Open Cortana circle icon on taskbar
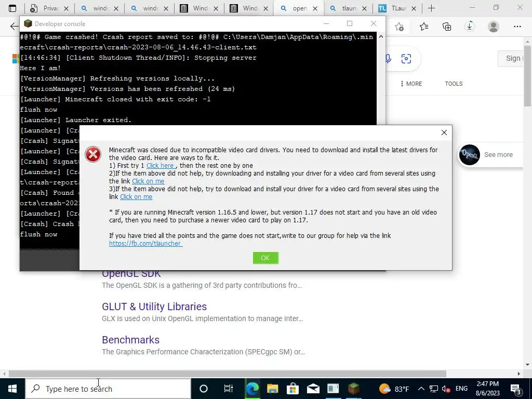Screen dimensions: 532x399 [x=203, y=389]
